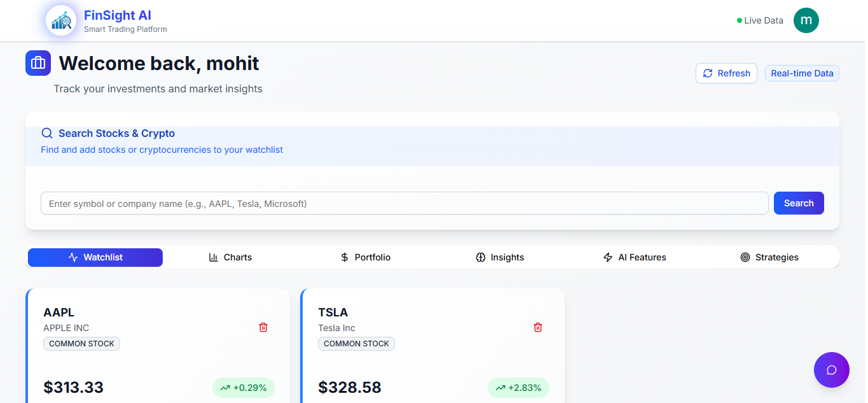The image size is (868, 403).
Task: Click the TSLA ticker title
Action: (333, 313)
